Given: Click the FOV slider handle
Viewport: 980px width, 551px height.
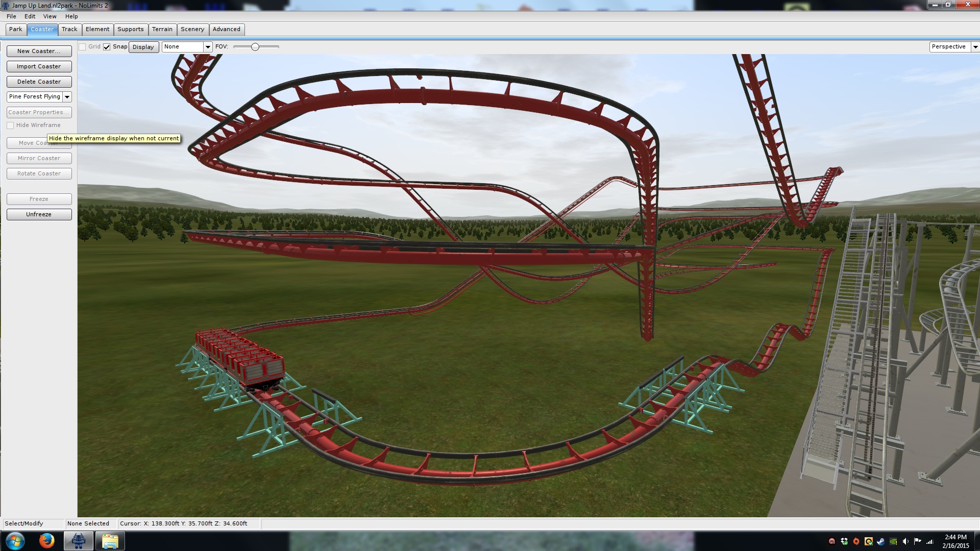Looking at the screenshot, I should point(255,47).
